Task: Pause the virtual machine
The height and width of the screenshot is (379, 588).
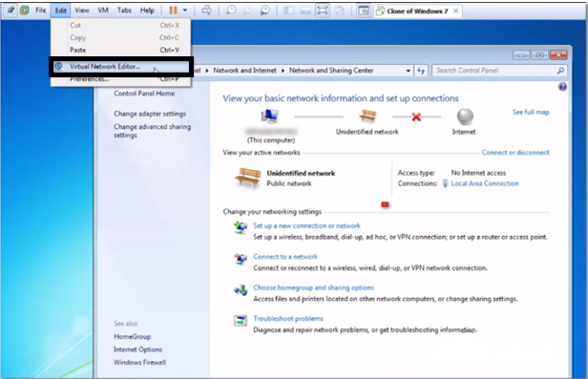Action: point(173,11)
